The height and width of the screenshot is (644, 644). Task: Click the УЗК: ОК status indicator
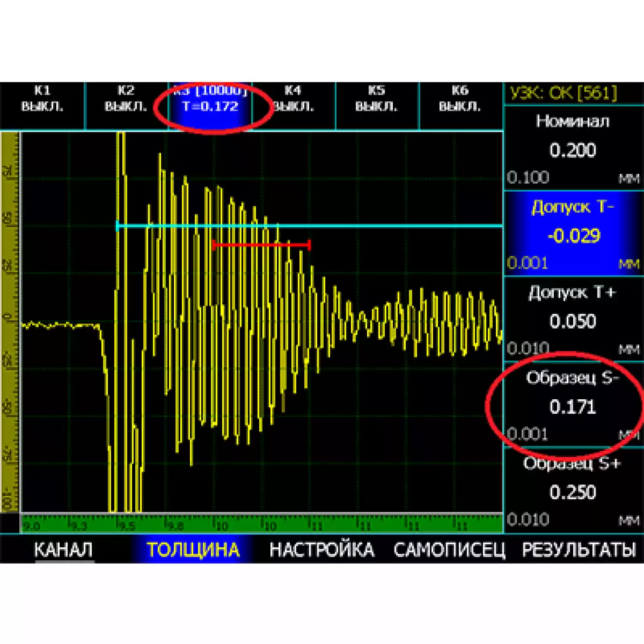563,93
